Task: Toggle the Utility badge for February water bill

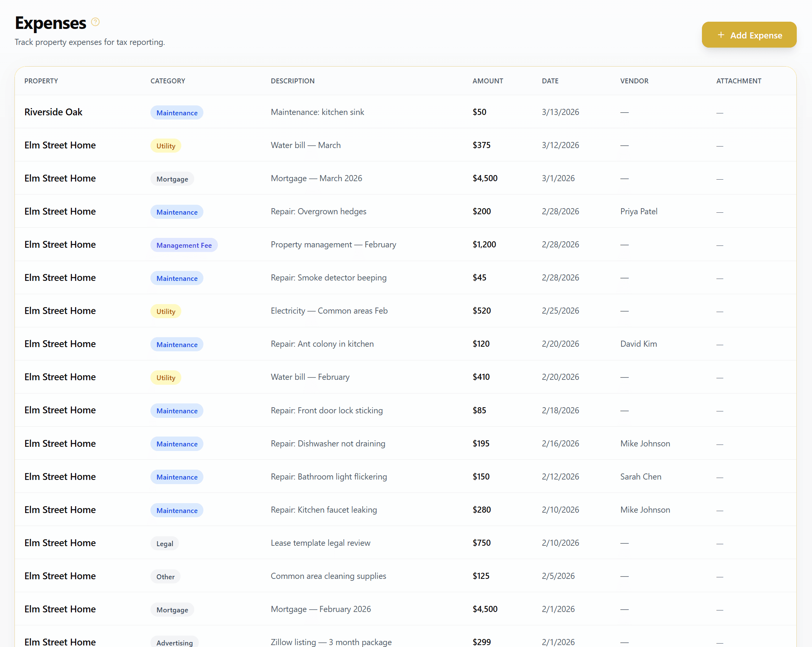Action: pyautogui.click(x=165, y=377)
